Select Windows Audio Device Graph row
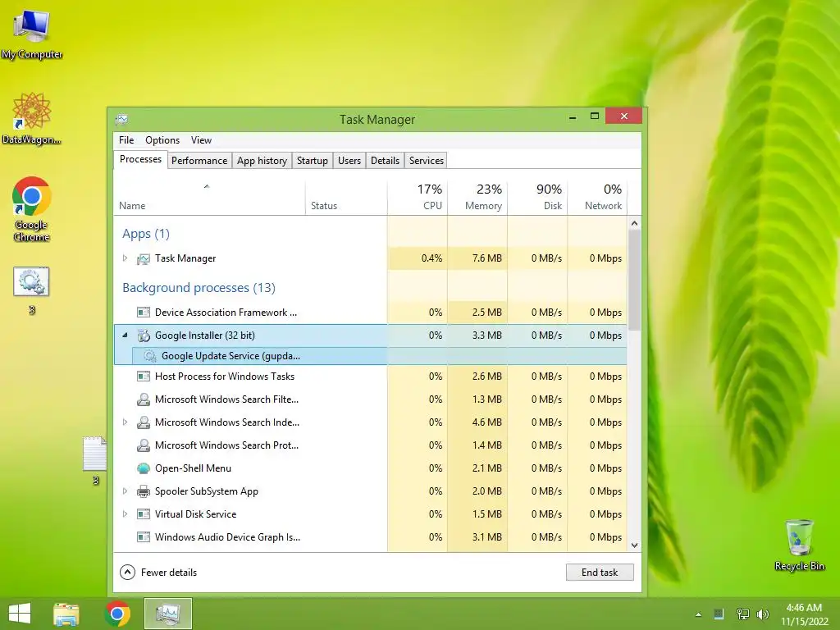The height and width of the screenshot is (630, 840). tap(370, 537)
